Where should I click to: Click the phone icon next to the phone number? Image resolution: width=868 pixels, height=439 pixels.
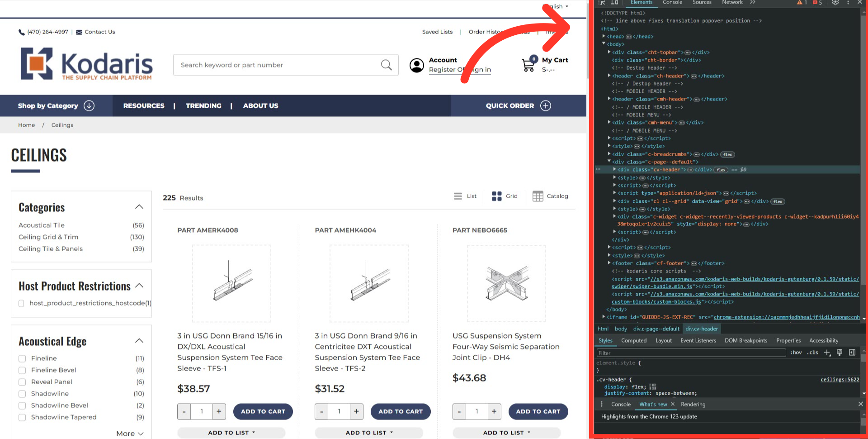[21, 32]
